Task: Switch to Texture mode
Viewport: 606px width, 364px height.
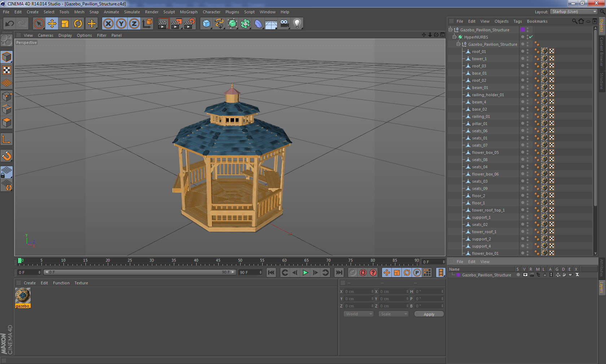Action: tap(7, 70)
